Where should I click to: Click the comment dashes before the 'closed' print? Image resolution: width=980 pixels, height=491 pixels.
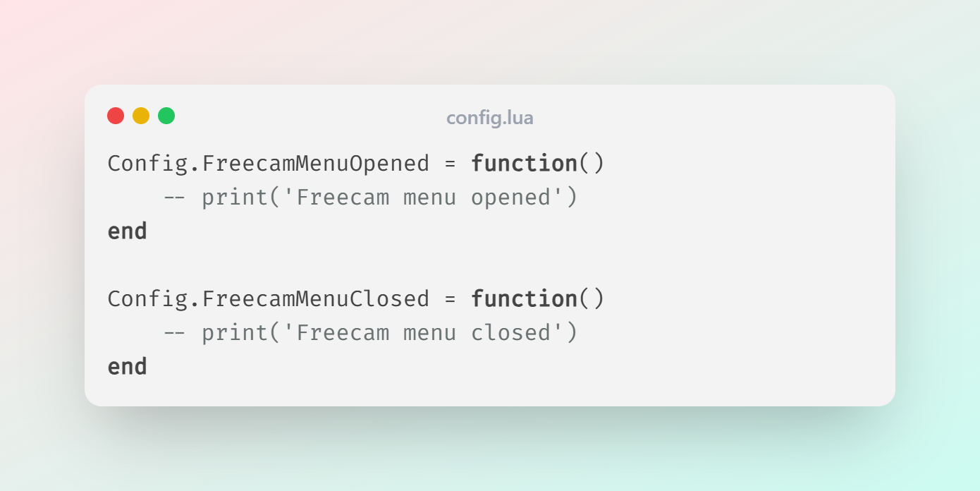pyautogui.click(x=174, y=333)
